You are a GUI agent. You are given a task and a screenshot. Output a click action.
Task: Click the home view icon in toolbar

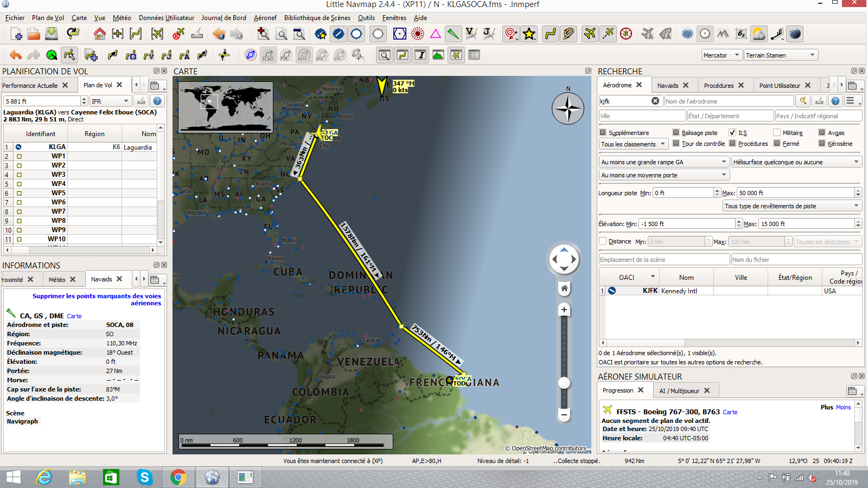(x=99, y=34)
